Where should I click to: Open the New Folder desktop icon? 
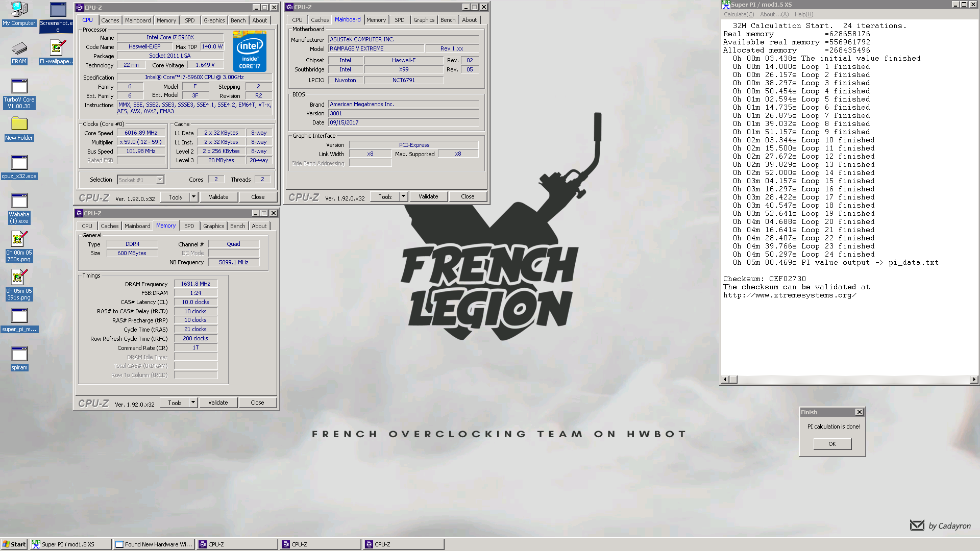click(19, 129)
